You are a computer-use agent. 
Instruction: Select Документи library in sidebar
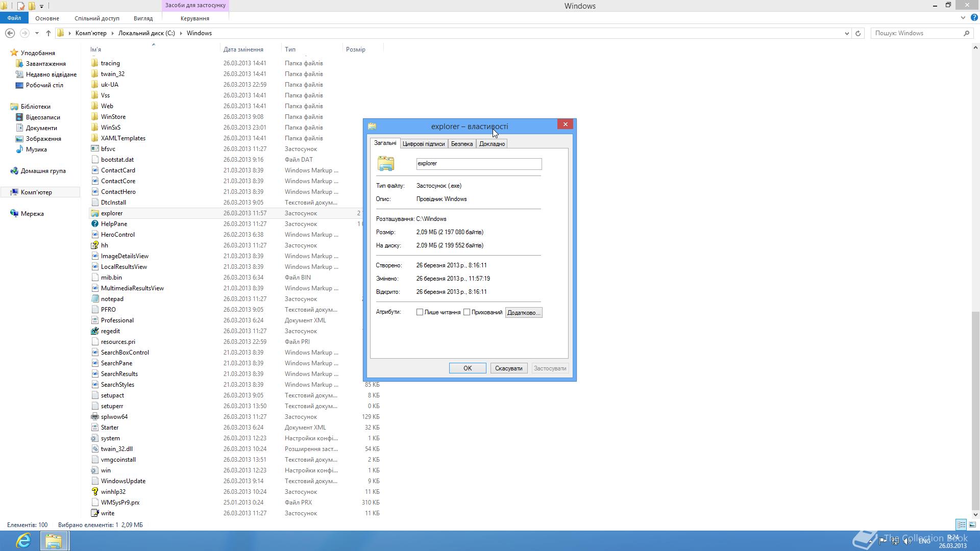pos(41,128)
